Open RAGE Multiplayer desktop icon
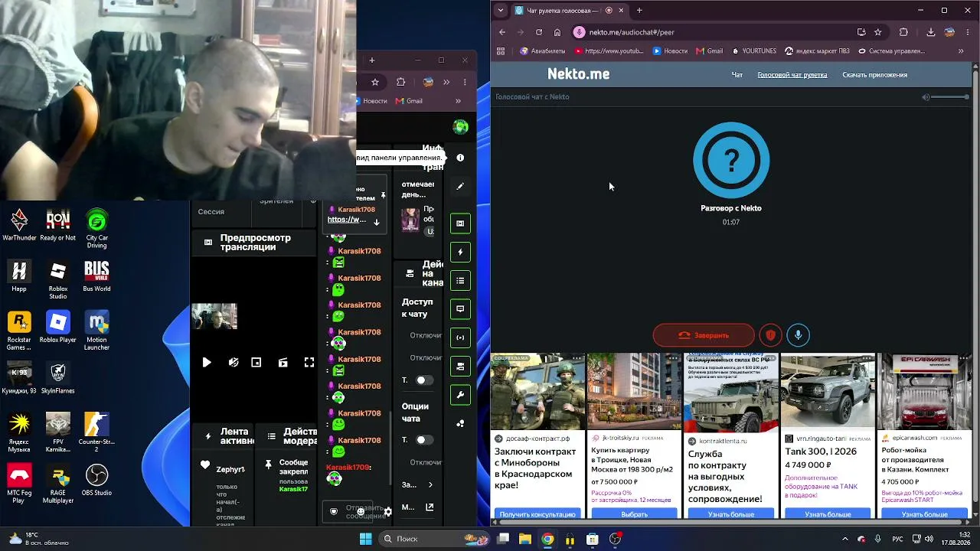Viewport: 980px width, 551px height. (x=58, y=484)
